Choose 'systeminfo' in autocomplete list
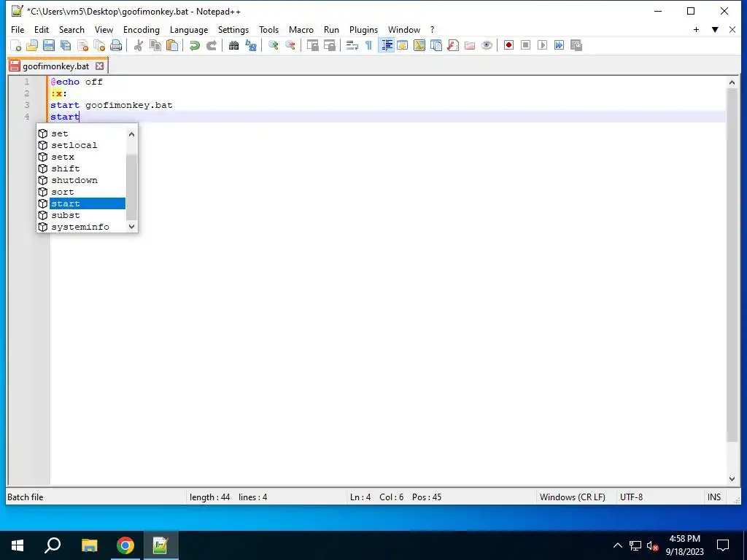The width and height of the screenshot is (747, 560). [x=81, y=227]
